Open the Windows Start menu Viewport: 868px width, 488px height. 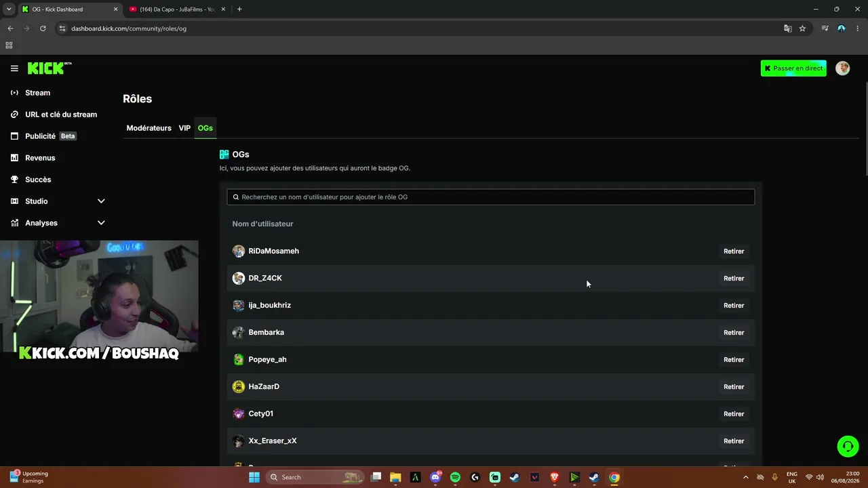pyautogui.click(x=254, y=477)
